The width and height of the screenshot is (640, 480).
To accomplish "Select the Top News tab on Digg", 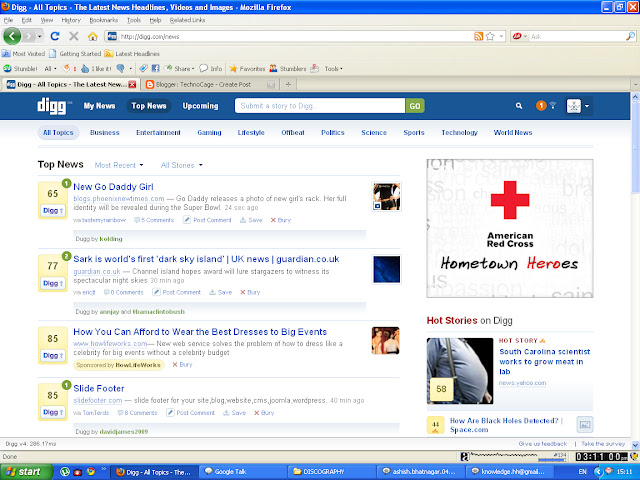I will [149, 106].
